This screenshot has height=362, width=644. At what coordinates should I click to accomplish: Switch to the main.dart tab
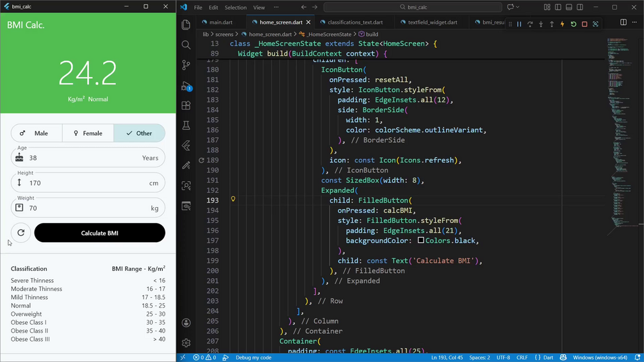click(x=220, y=22)
